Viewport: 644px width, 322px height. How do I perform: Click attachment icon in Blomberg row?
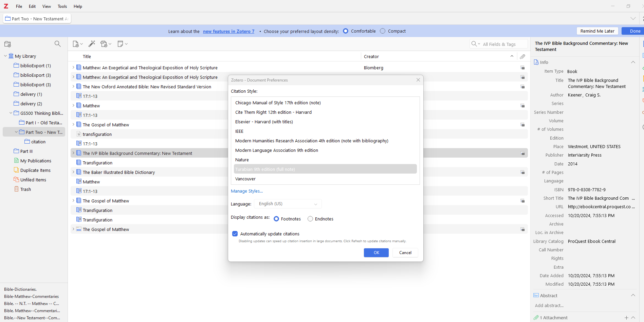[522, 68]
